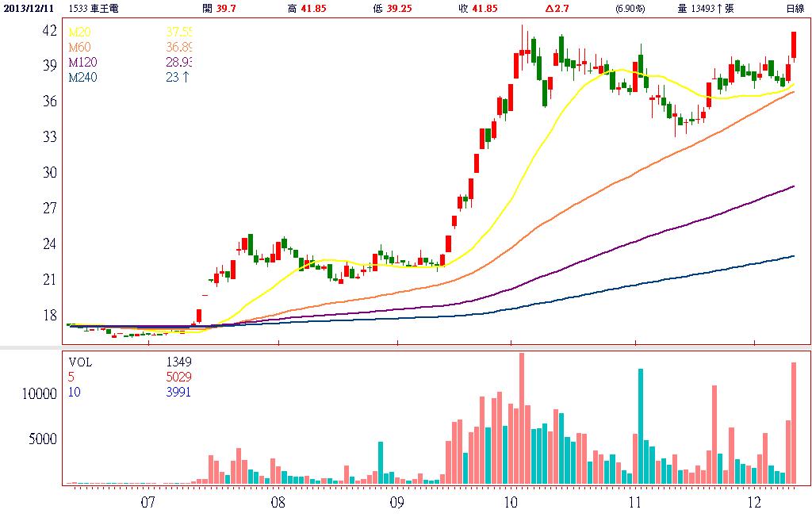Click the M20 yellow legend label
This screenshot has height=525, width=812.
[79, 32]
